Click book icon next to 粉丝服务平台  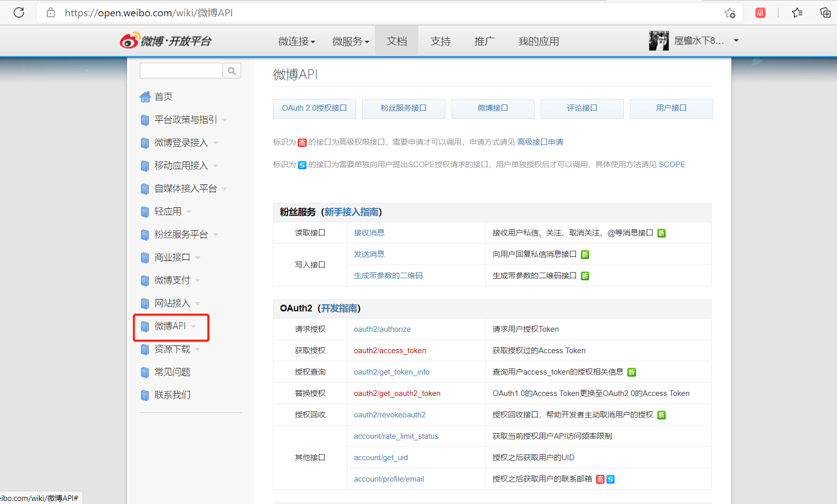(x=145, y=234)
